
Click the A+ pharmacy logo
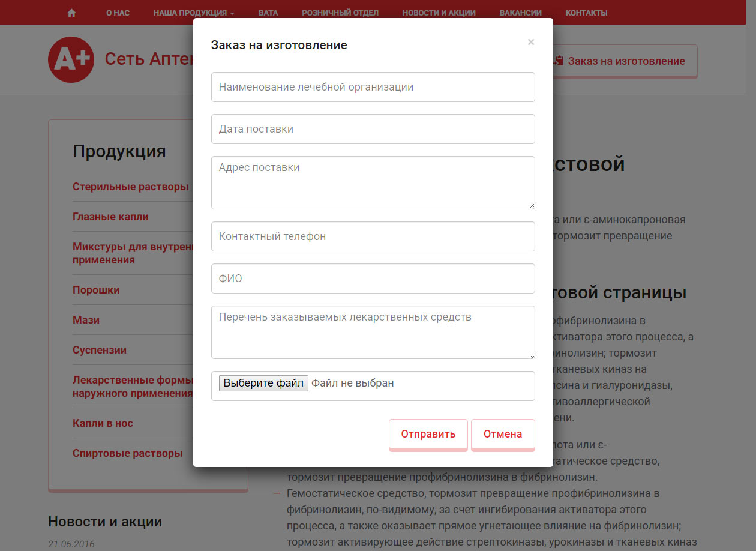[x=71, y=59]
